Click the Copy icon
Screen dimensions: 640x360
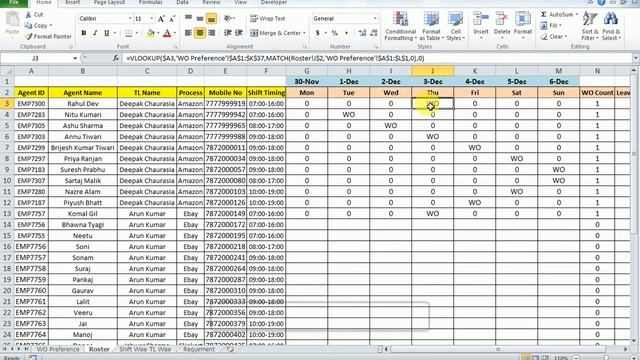(x=29, y=26)
